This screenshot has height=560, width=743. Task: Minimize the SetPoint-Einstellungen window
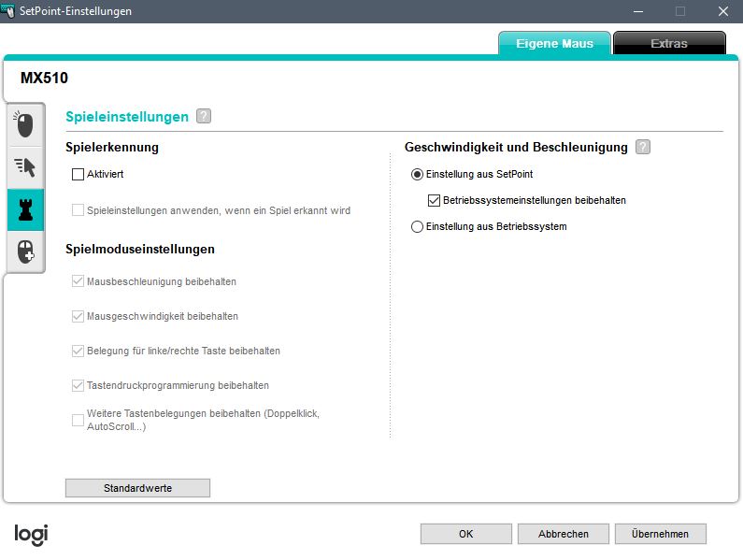click(638, 11)
